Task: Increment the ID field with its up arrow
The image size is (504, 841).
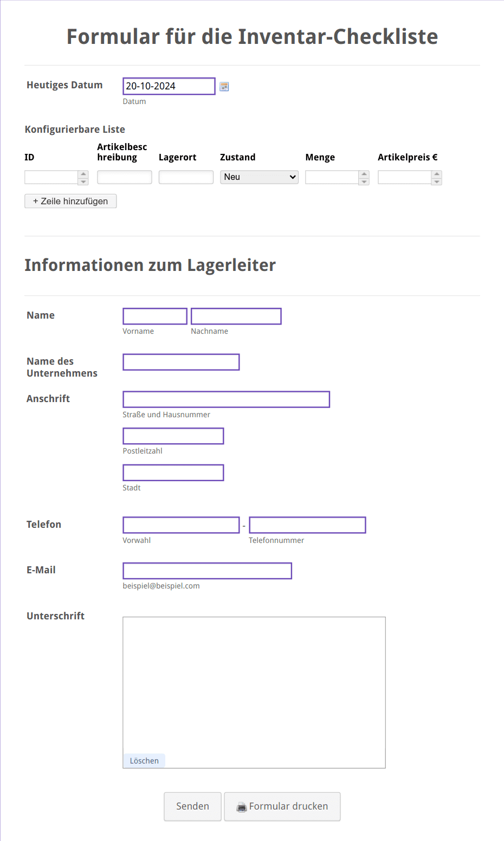Action: pos(82,174)
